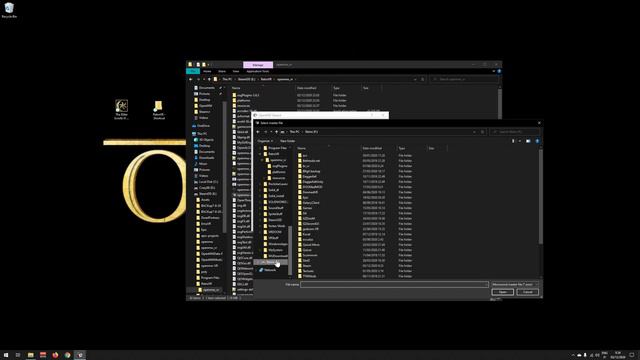Click file dialog file list vertical scrollbar

pyautogui.click(x=541, y=196)
